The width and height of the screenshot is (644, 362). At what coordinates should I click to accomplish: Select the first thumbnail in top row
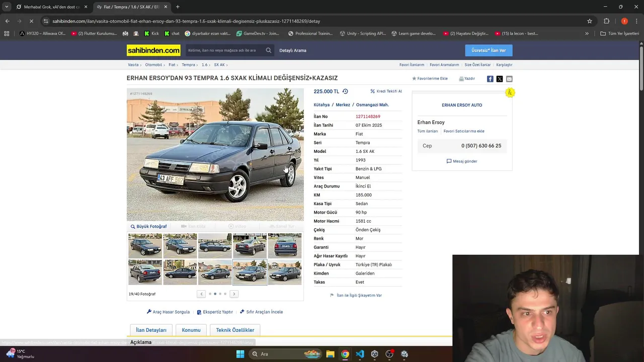145,245
